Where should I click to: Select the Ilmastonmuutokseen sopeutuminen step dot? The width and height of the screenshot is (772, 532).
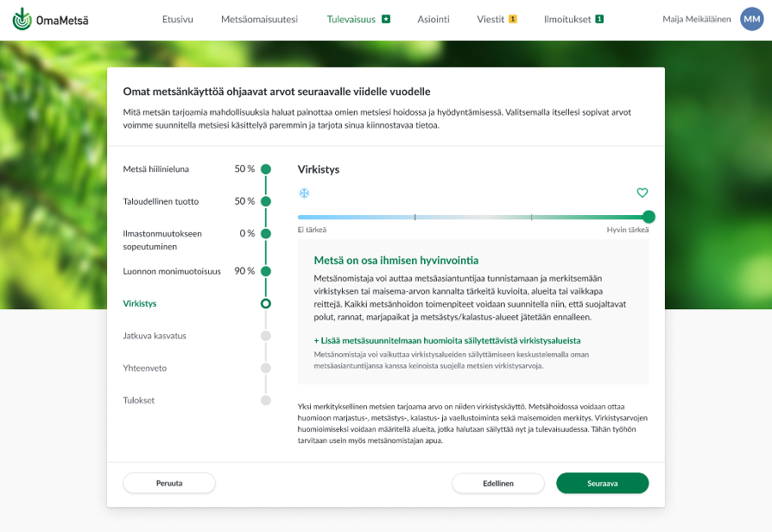point(266,233)
